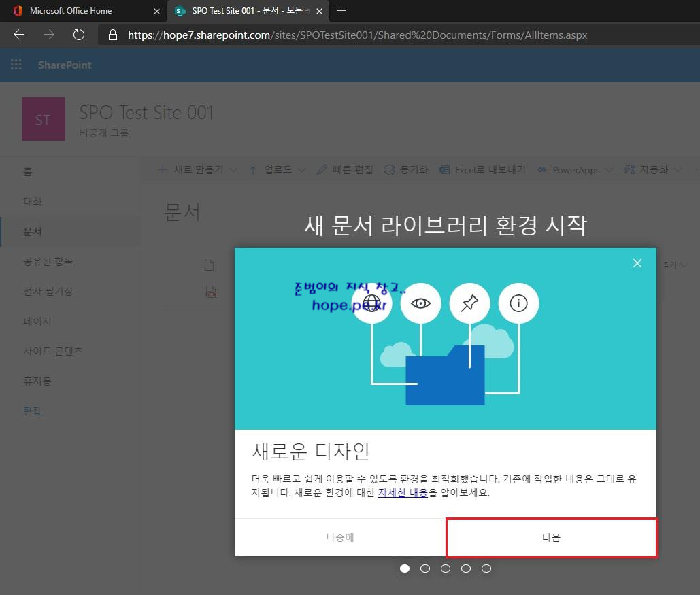
Task: Open the SharePoint app launcher
Action: (16, 65)
